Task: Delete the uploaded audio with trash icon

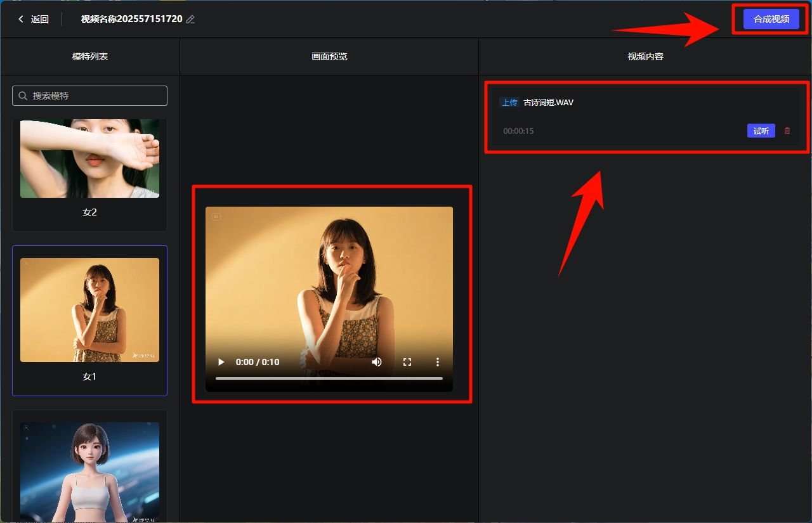Action: pyautogui.click(x=787, y=131)
